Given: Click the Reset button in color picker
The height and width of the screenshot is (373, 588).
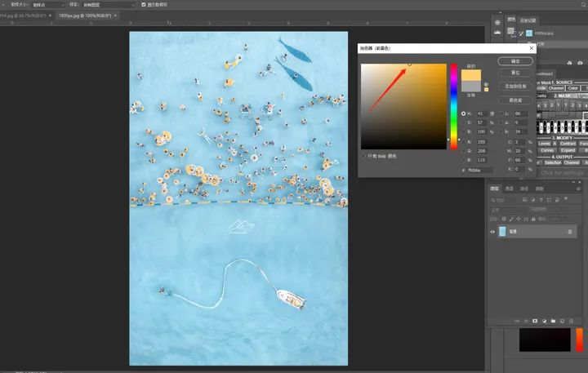Looking at the screenshot, I should coord(515,73).
